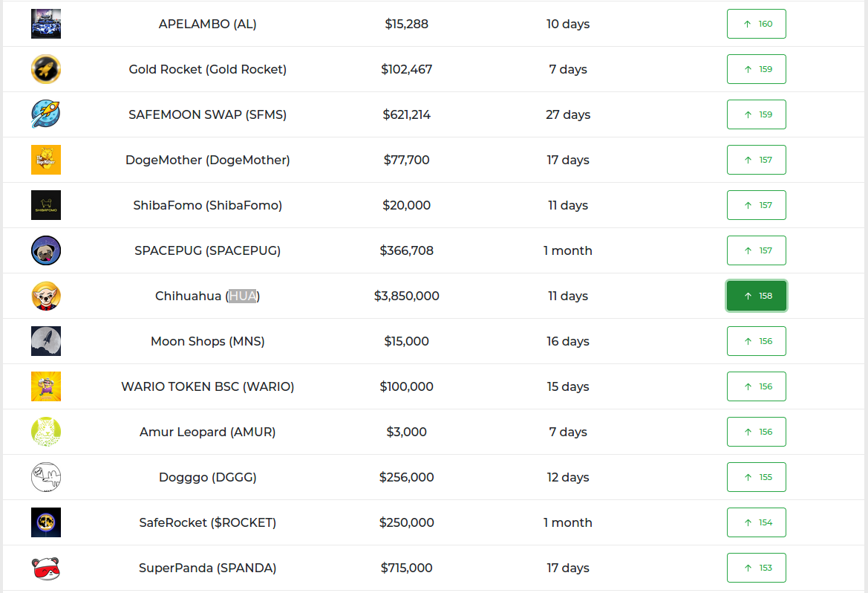Open the SAFEMOON SWAP rocket logo
The width and height of the screenshot is (868, 593).
pyautogui.click(x=46, y=114)
